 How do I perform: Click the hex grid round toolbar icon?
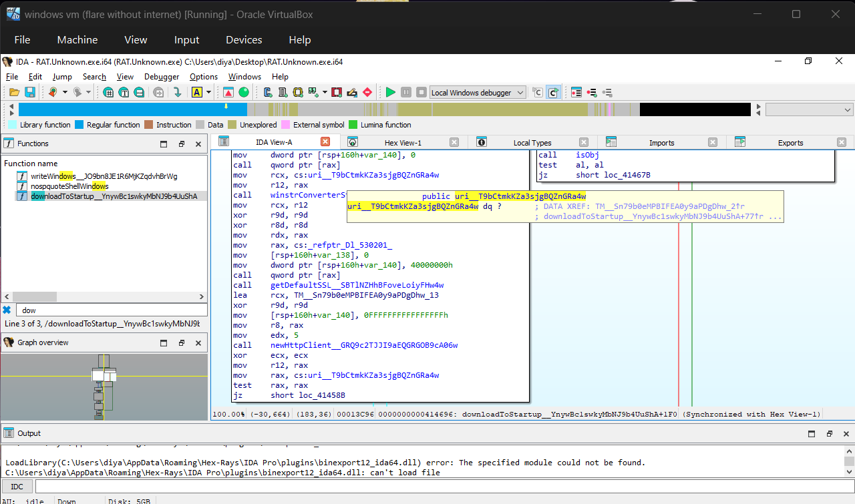(x=109, y=92)
